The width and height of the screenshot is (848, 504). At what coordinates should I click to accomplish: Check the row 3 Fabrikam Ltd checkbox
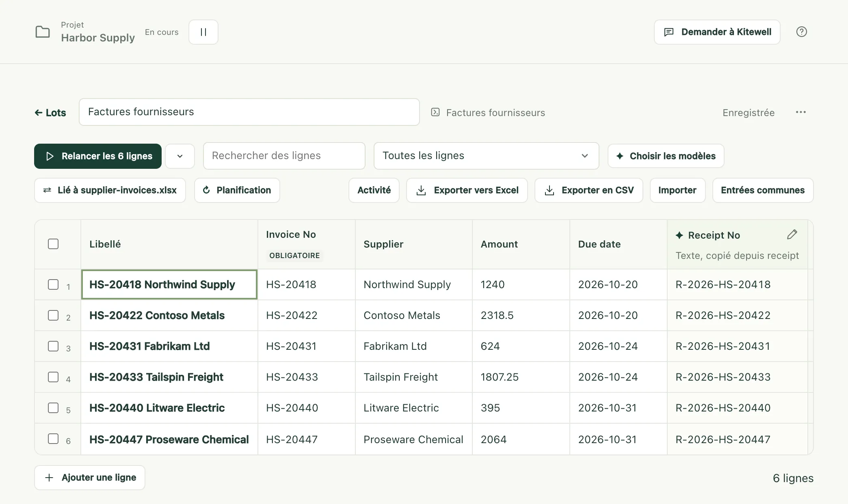[53, 346]
